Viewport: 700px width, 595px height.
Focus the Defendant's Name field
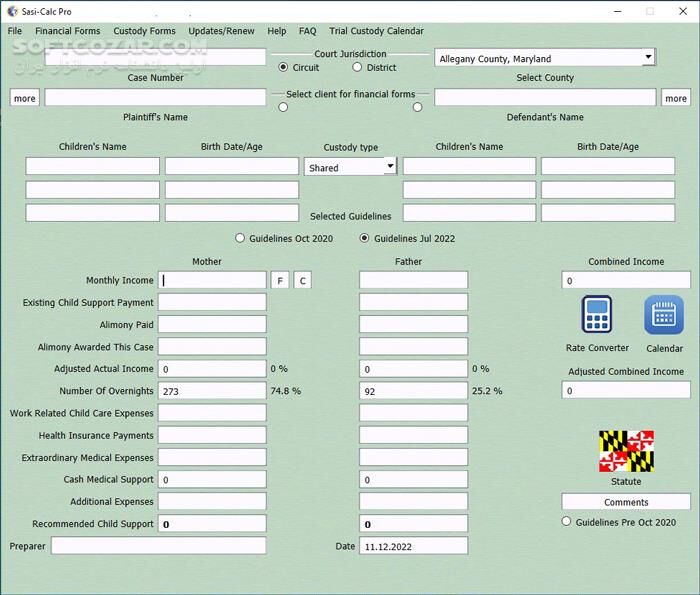(x=545, y=97)
